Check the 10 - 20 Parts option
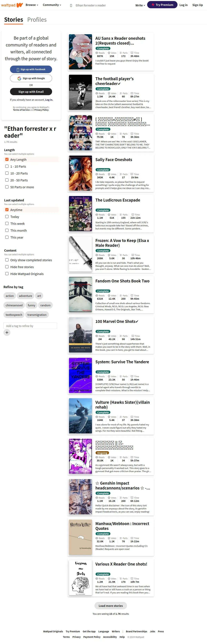 [7, 173]
